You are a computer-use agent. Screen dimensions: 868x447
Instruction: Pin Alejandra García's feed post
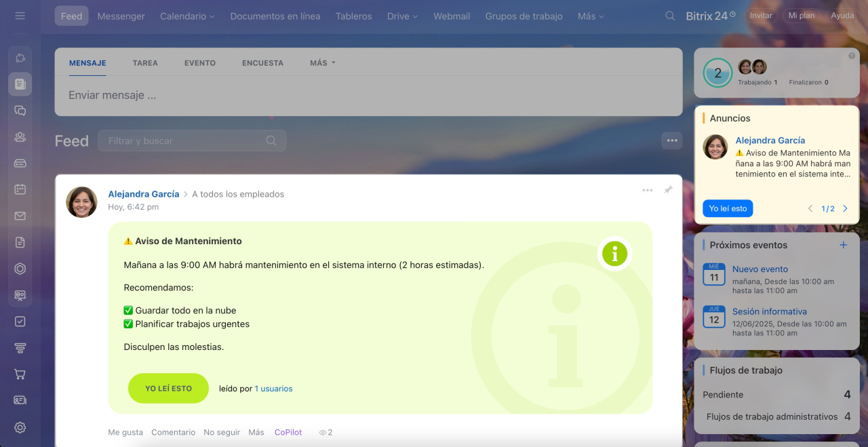668,191
